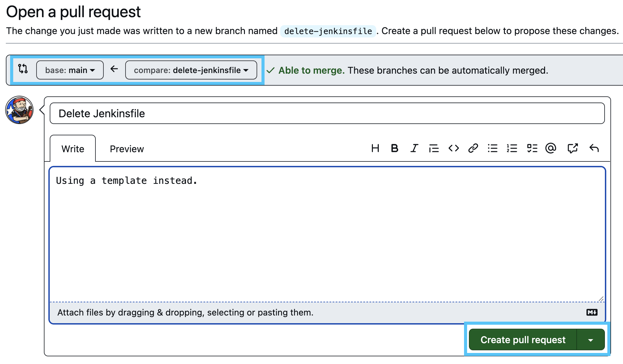Insert a task list

(x=532, y=149)
